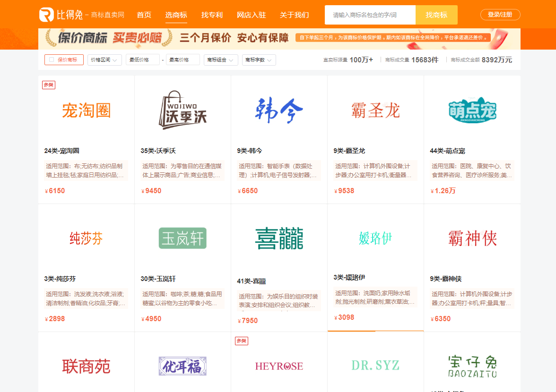Image resolution: width=556 pixels, height=392 pixels.
Task: Open the 霸圣龙 logo image
Action: click(375, 111)
